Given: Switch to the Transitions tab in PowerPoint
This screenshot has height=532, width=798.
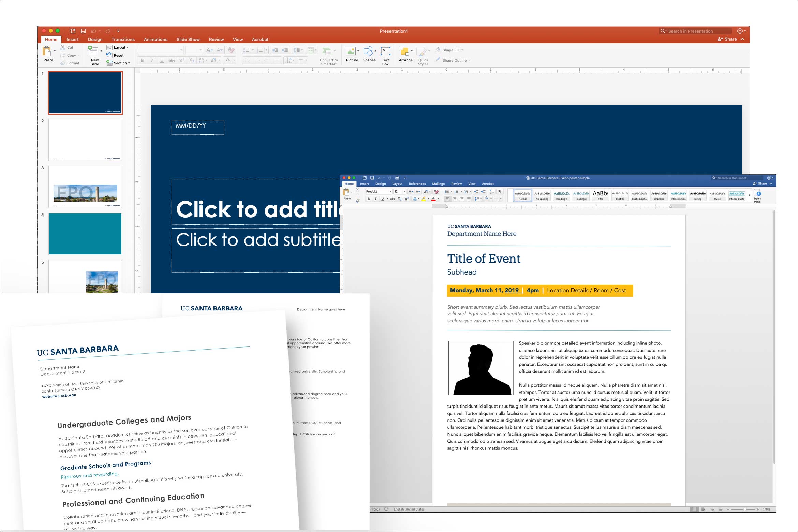Looking at the screenshot, I should coord(123,39).
